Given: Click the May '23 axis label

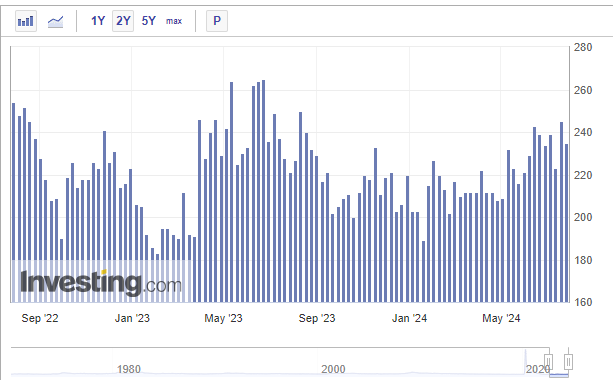Looking at the screenshot, I should [223, 318].
